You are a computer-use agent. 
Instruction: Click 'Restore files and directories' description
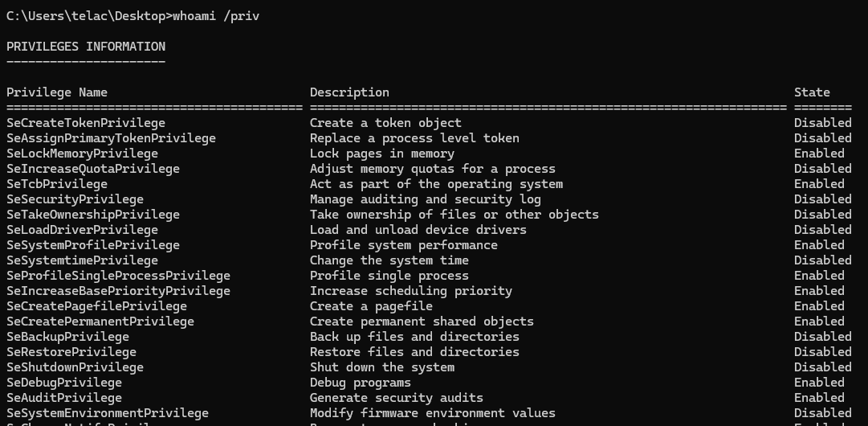pyautogui.click(x=414, y=352)
